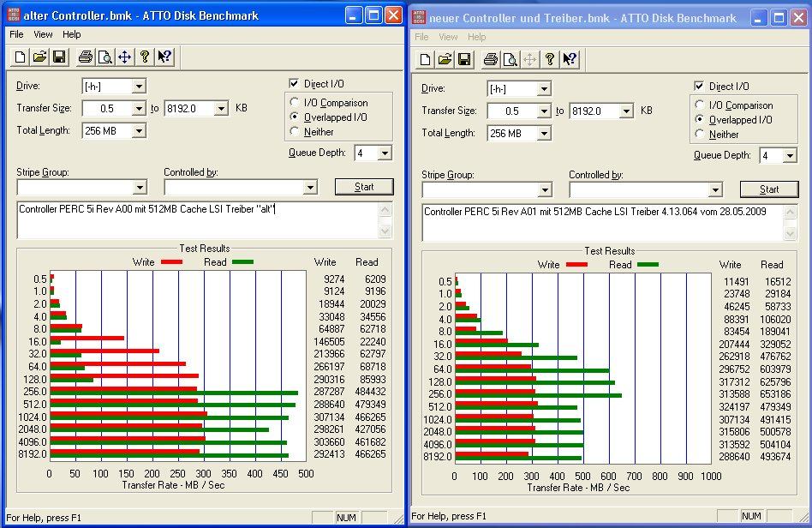Open View menu in alter Controller window
This screenshot has width=812, height=528.
(x=43, y=34)
